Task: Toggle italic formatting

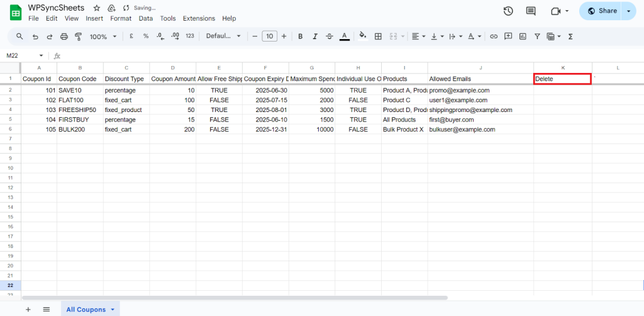Action: click(315, 37)
